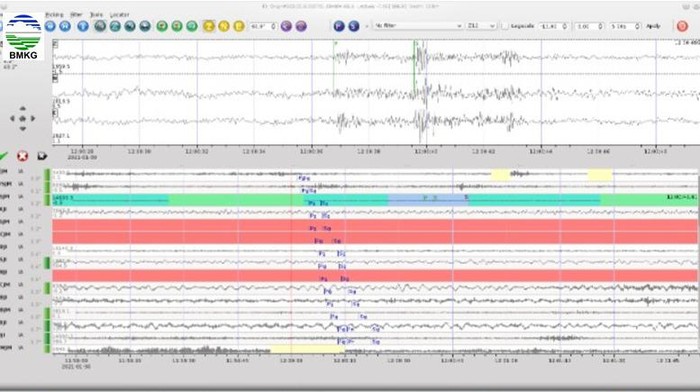Open the Locator menu
This screenshot has width=700, height=392.
click(119, 15)
